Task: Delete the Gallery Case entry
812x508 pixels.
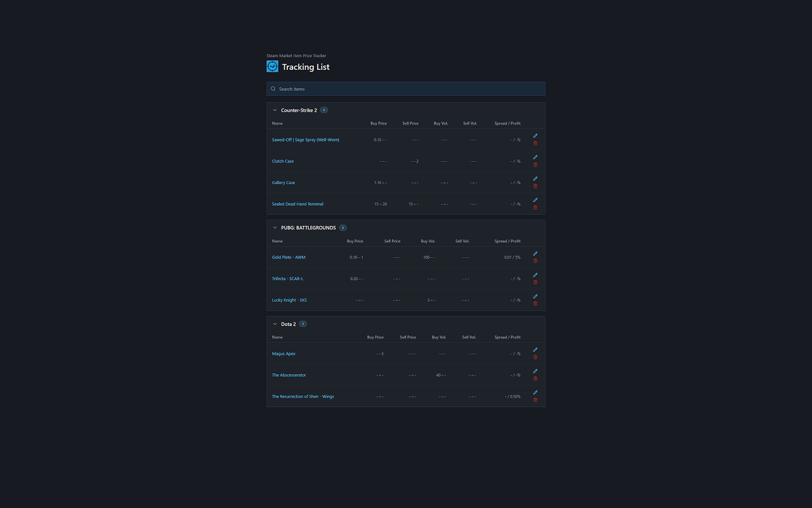Action: 535,186
